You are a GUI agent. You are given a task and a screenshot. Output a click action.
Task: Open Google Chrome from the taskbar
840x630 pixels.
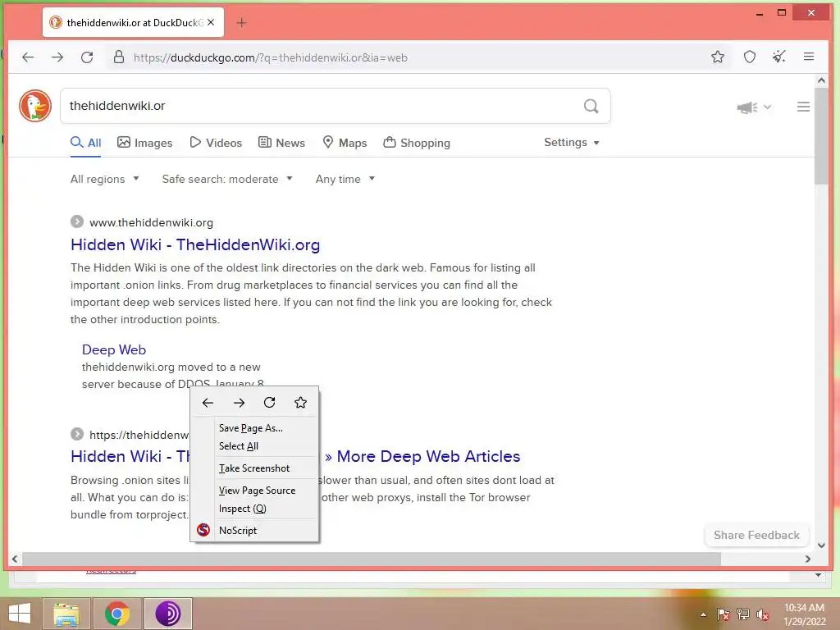tap(117, 614)
